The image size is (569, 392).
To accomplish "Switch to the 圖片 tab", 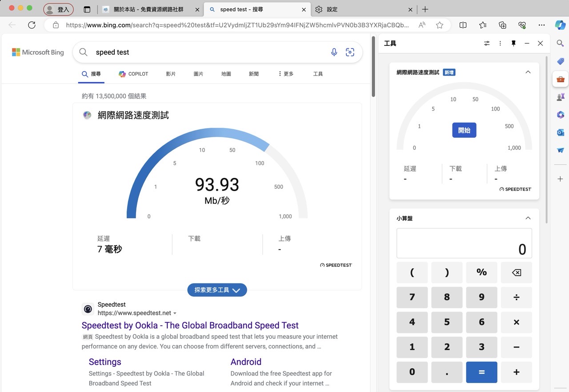I will coord(198,74).
